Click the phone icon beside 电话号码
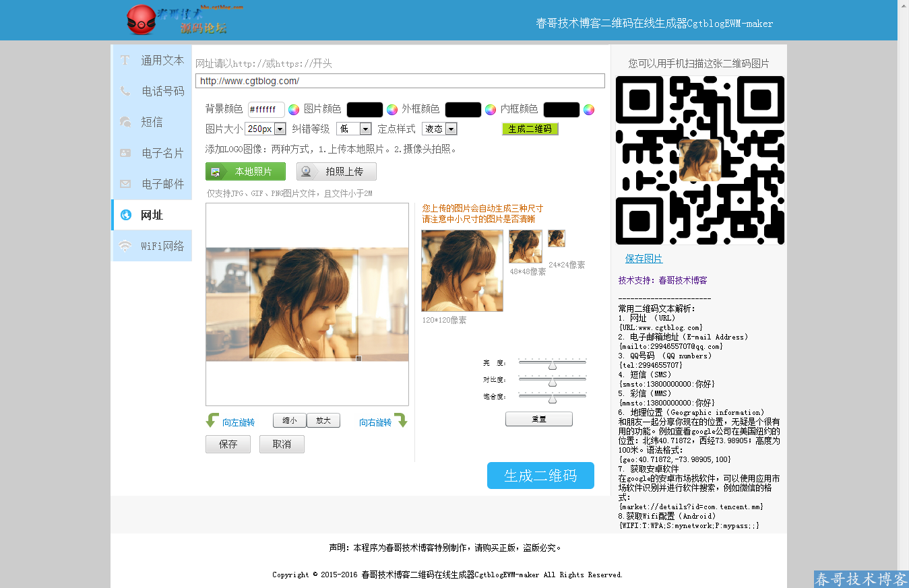Viewport: 909px width, 588px height. pyautogui.click(x=125, y=91)
